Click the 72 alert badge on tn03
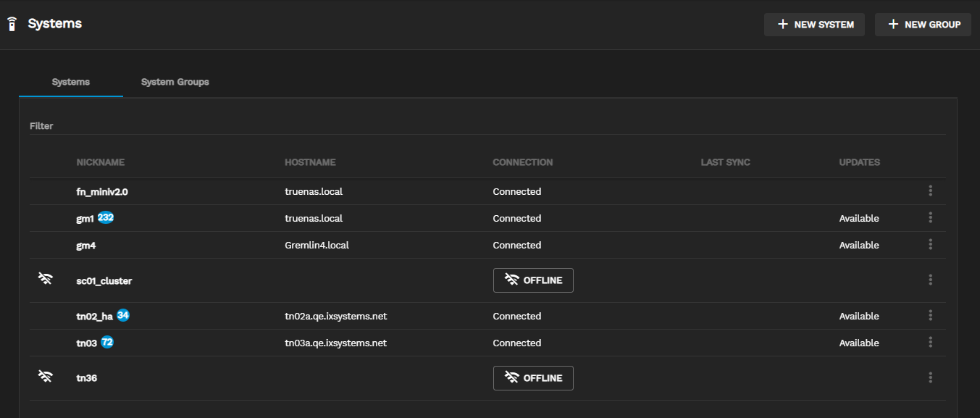Screen dimensions: 980x418 (107, 342)
